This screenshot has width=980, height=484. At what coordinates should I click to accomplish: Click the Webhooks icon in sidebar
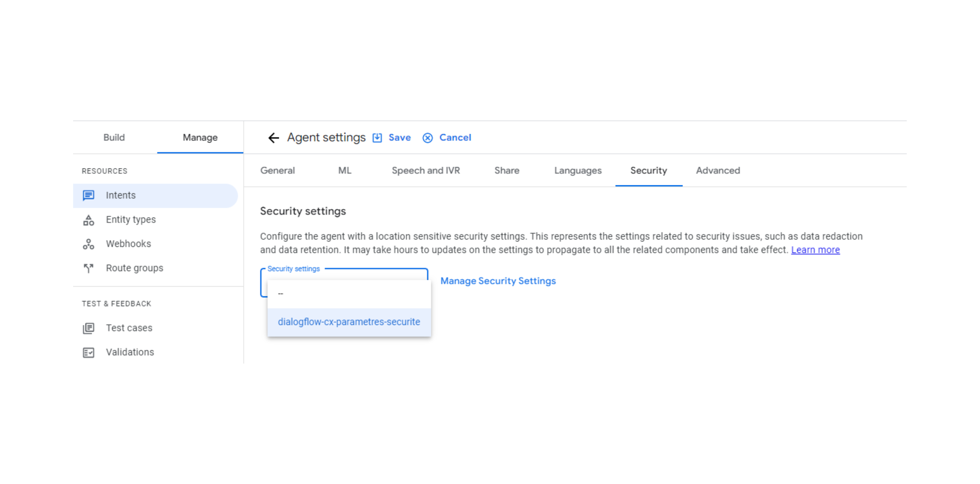click(x=88, y=243)
